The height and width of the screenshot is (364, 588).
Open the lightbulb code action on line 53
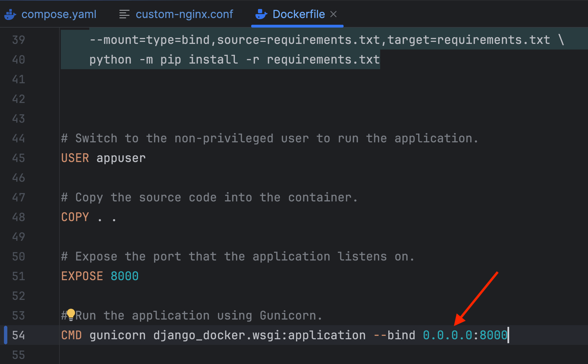[x=71, y=315]
